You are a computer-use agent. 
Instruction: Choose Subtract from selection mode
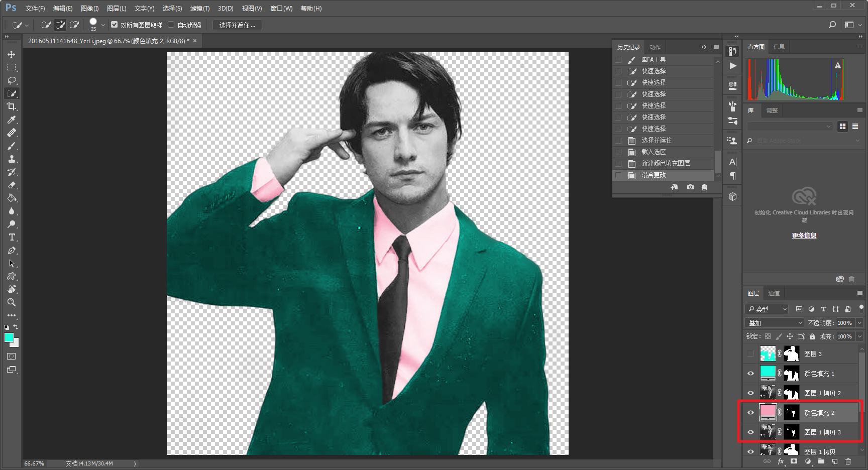(x=74, y=25)
